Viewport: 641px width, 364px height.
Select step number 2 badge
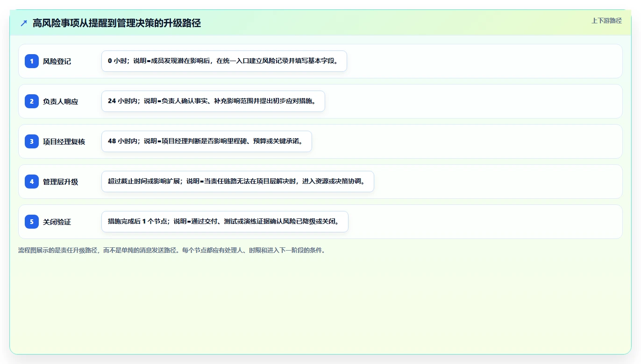click(x=32, y=101)
